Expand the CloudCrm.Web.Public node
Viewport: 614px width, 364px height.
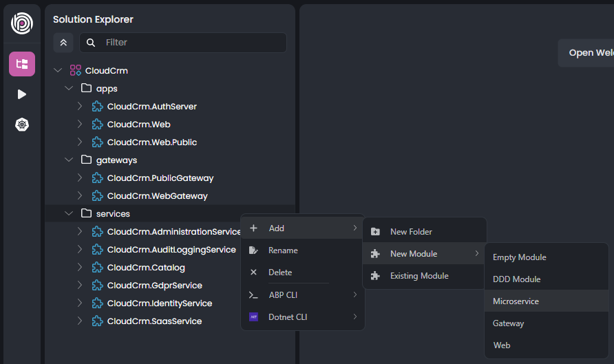click(x=80, y=142)
